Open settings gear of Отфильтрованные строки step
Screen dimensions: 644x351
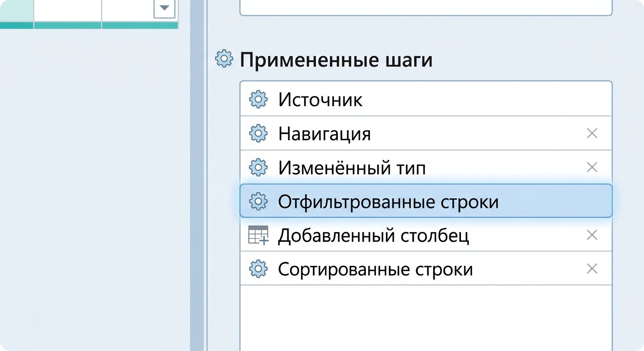point(258,201)
